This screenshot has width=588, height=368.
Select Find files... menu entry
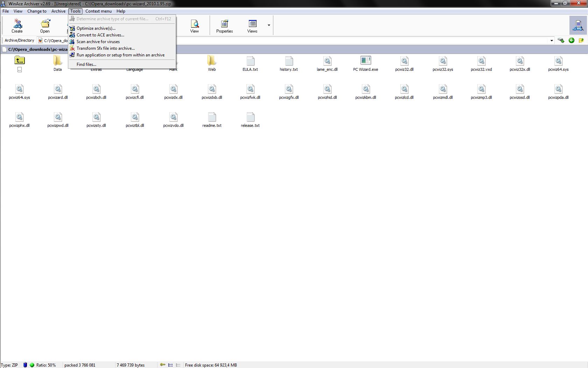tap(122, 64)
